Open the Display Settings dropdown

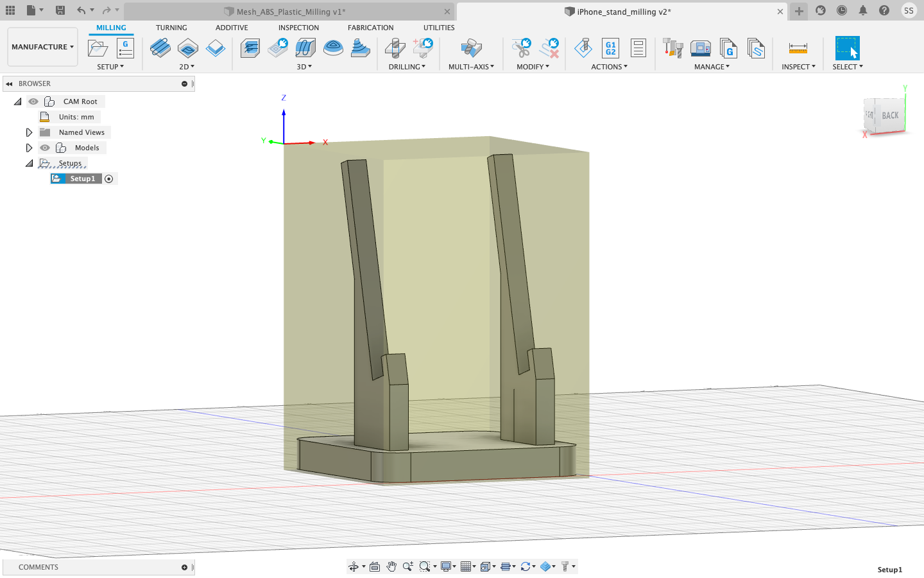(x=447, y=566)
